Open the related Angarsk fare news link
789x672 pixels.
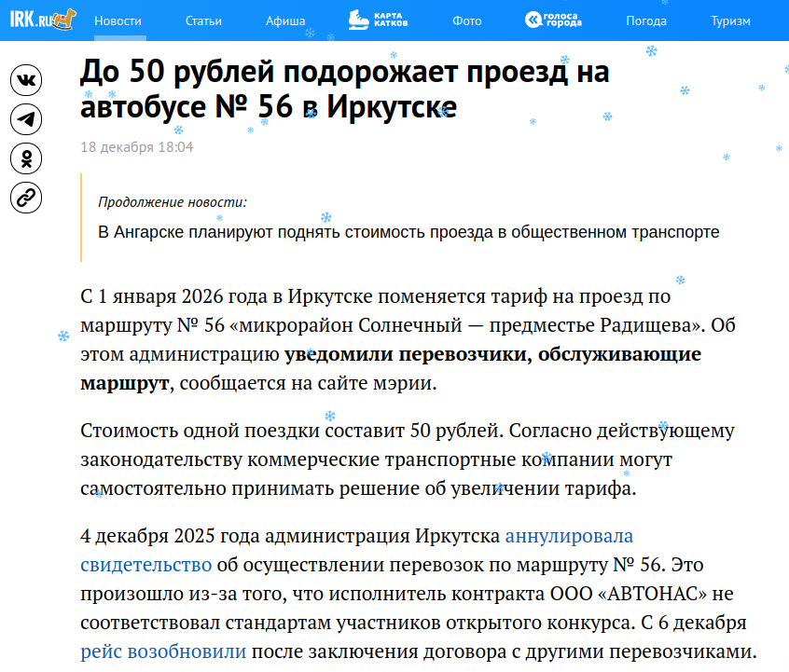pos(408,232)
